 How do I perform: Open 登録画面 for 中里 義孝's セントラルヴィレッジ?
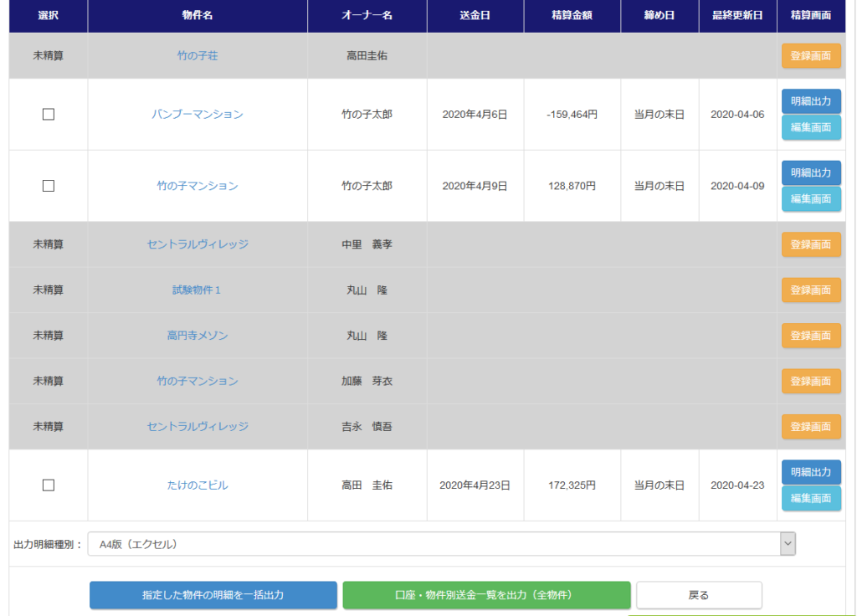(811, 244)
